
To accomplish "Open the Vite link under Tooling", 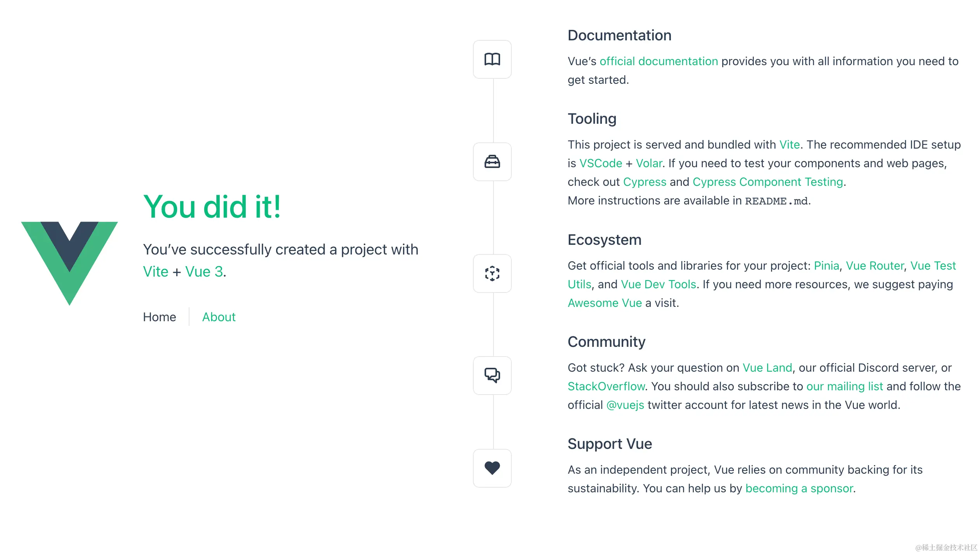I will click(790, 144).
